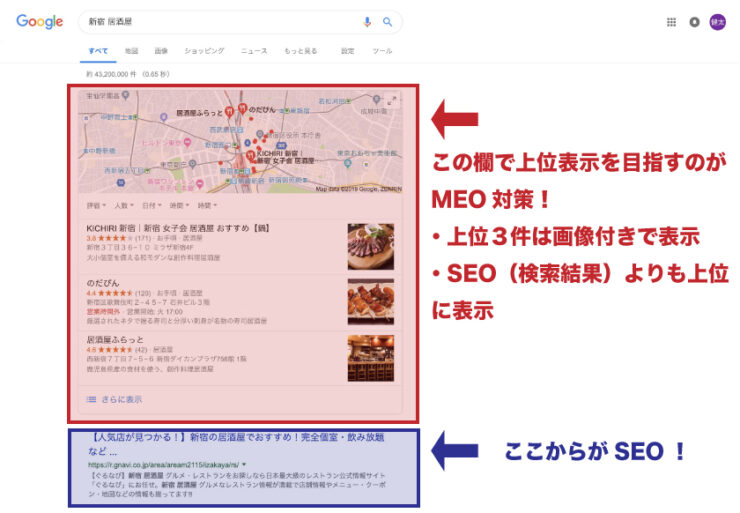The height and width of the screenshot is (513, 740).
Task: Click the 営業時間外 status under のだぴん
Action: pos(103,311)
